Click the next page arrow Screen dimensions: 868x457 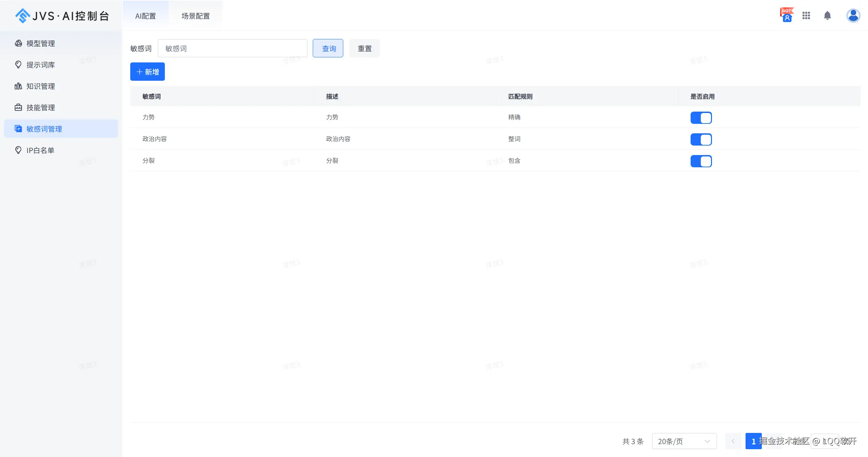775,441
